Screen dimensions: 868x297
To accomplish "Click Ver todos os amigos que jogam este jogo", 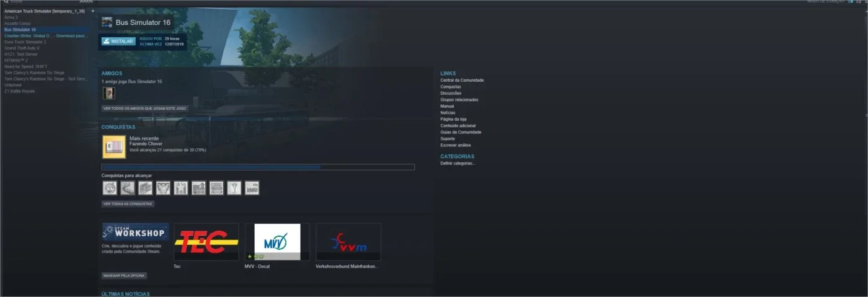I will 144,109.
